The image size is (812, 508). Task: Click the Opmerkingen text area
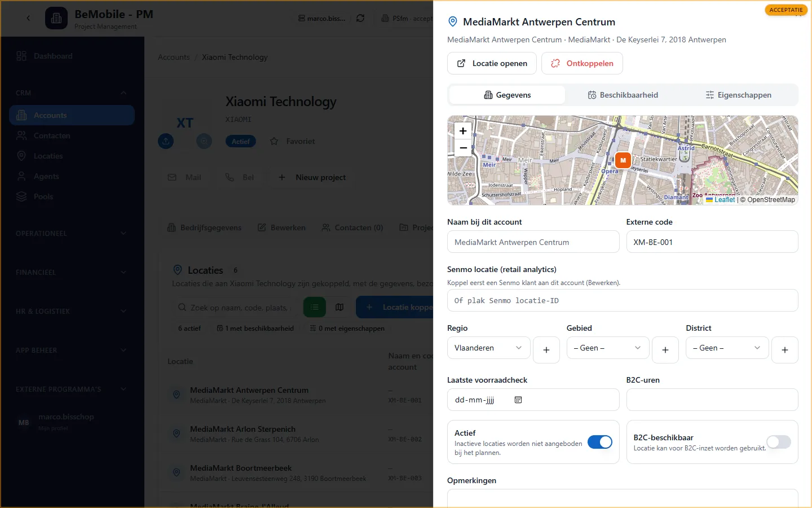point(623,498)
